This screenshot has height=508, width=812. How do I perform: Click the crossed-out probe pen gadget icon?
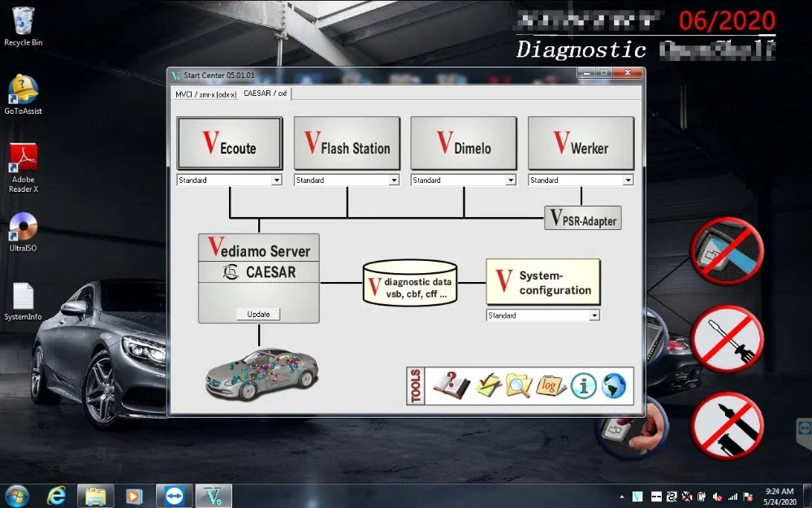click(727, 425)
